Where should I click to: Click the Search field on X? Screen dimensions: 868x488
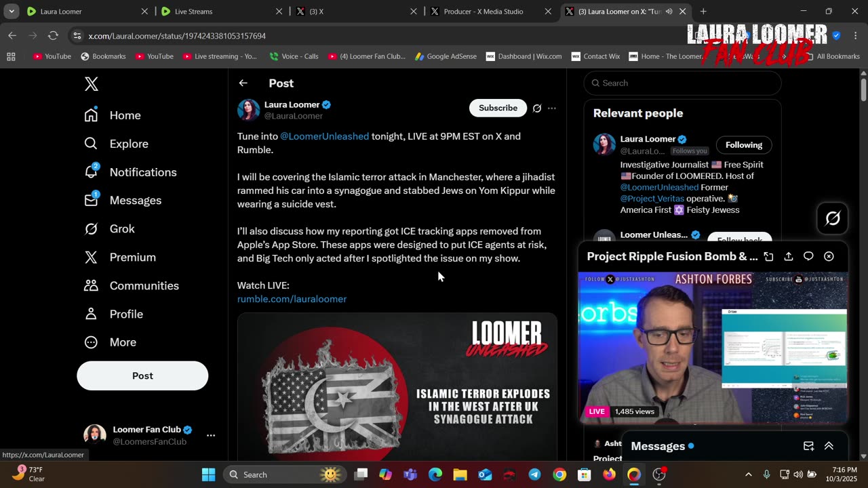tap(682, 83)
